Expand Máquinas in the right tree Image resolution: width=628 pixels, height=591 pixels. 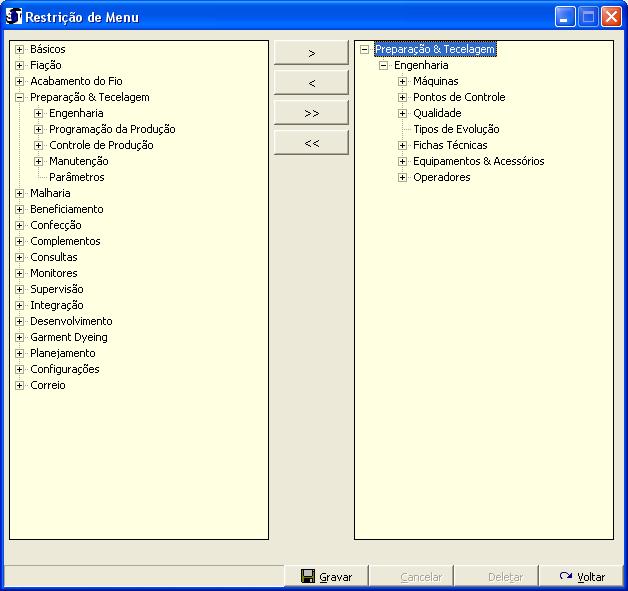pyautogui.click(x=402, y=81)
